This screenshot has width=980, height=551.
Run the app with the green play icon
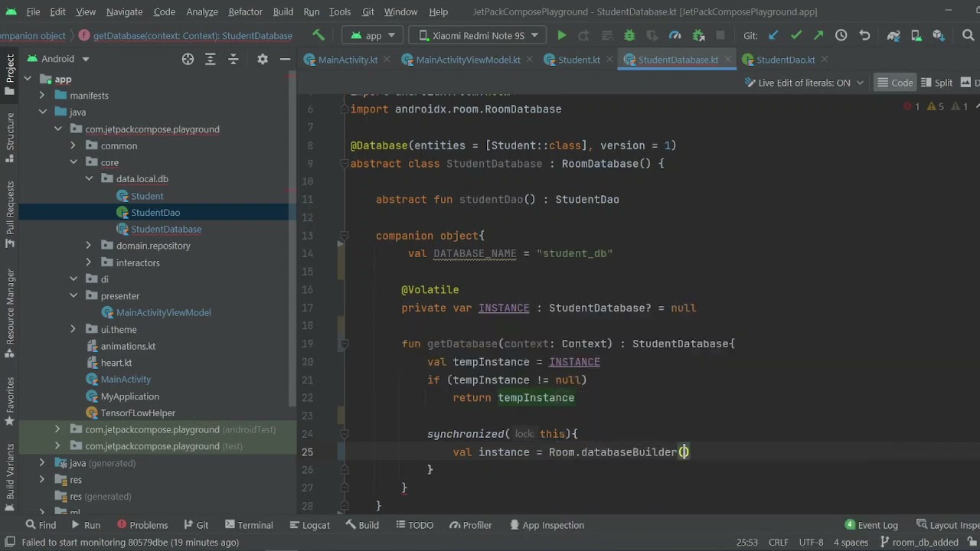[x=561, y=36]
